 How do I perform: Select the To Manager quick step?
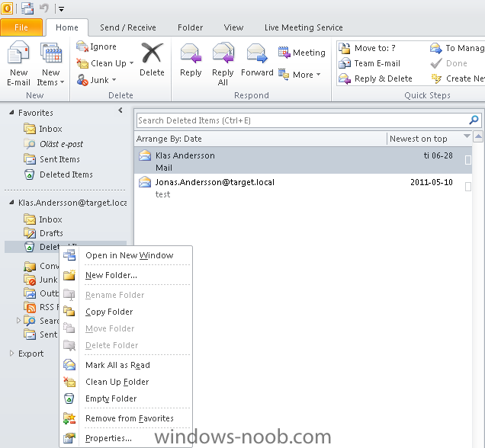pos(457,48)
